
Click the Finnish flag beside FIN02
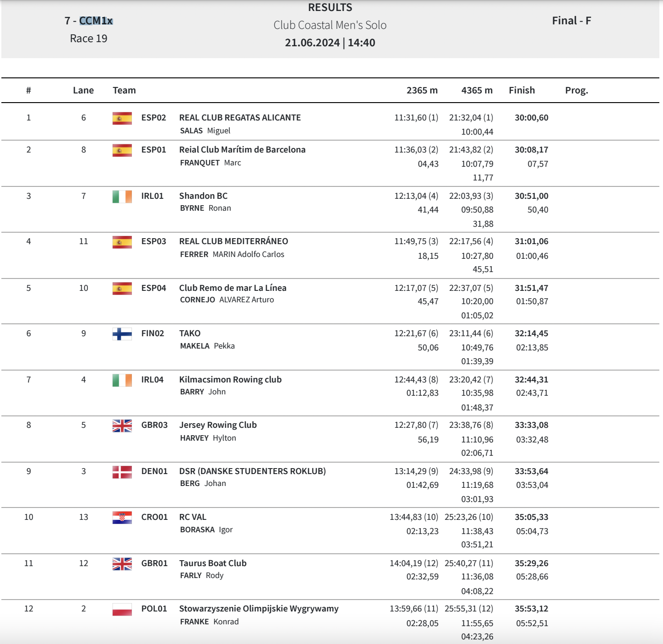(x=122, y=334)
